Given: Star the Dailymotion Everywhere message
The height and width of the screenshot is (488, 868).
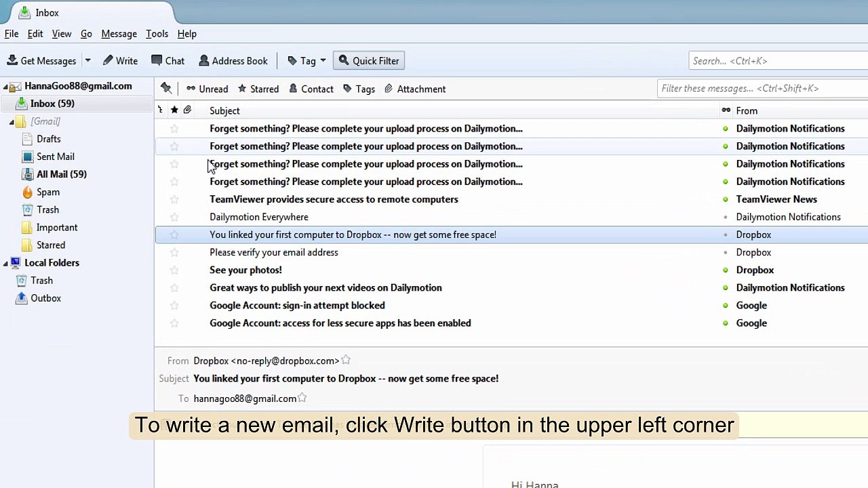Looking at the screenshot, I should [174, 217].
